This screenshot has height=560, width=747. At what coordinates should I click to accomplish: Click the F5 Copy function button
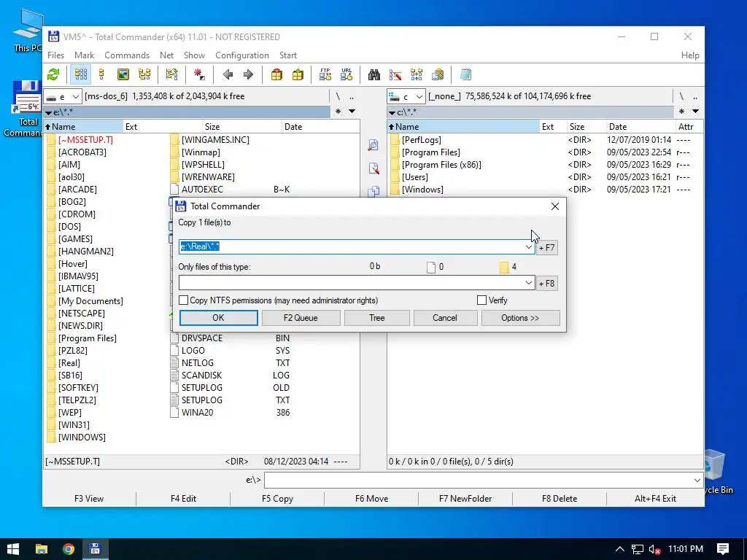[x=277, y=499]
